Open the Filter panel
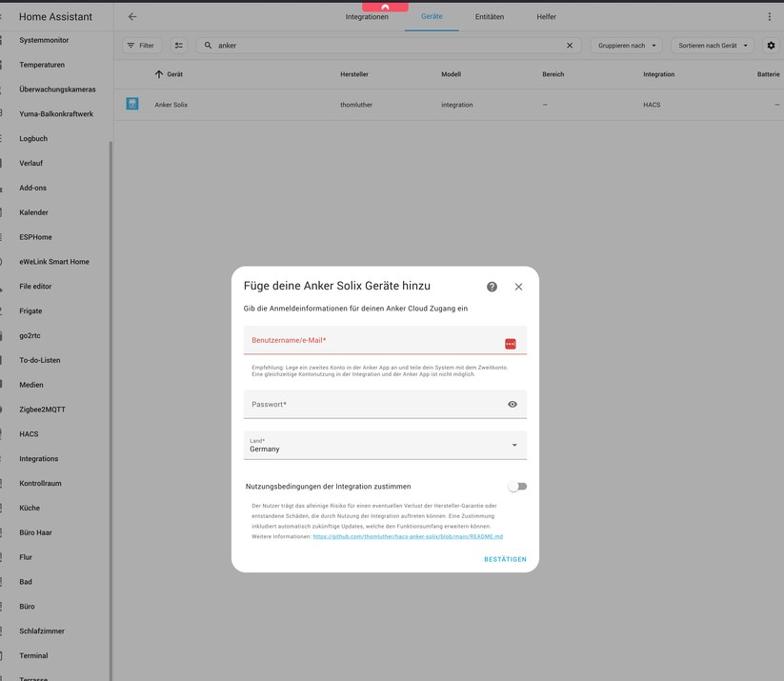This screenshot has width=784, height=681. coord(142,46)
